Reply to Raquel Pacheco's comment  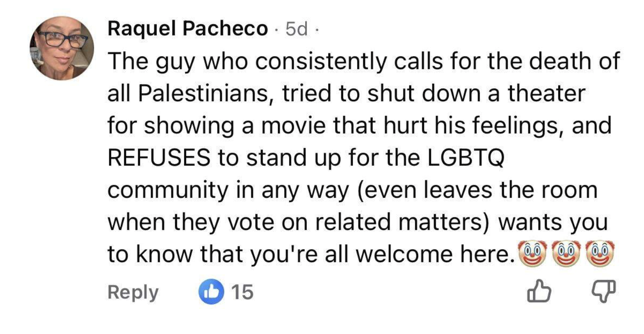pyautogui.click(x=133, y=292)
